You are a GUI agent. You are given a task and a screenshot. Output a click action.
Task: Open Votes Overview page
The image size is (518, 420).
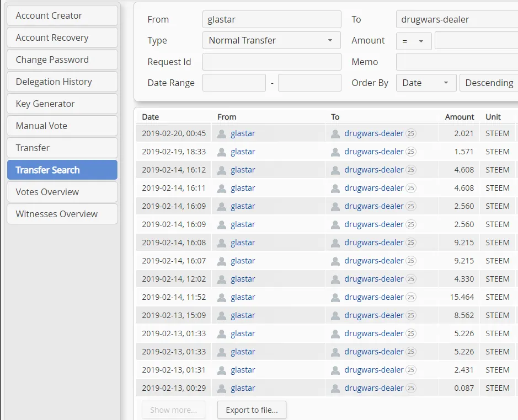click(x=62, y=192)
